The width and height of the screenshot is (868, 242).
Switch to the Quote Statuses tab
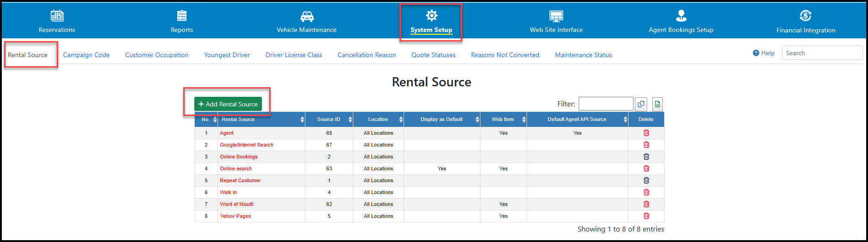[x=433, y=55]
